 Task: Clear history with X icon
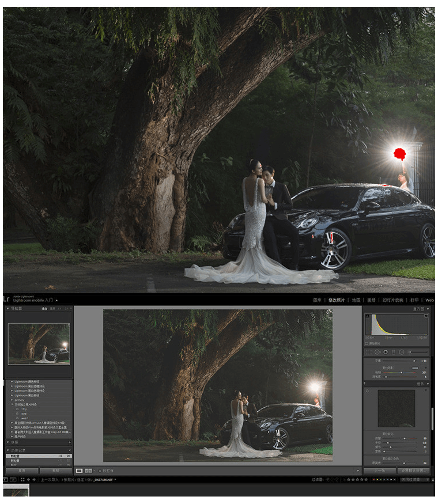(70, 450)
